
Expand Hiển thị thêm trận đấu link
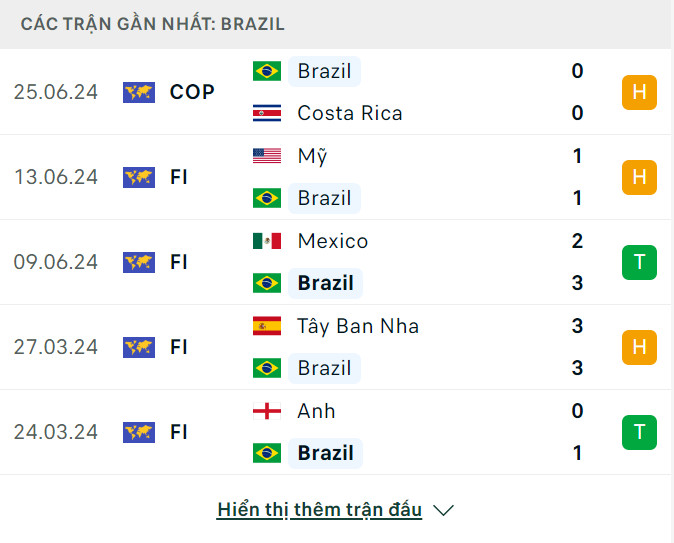(x=319, y=510)
